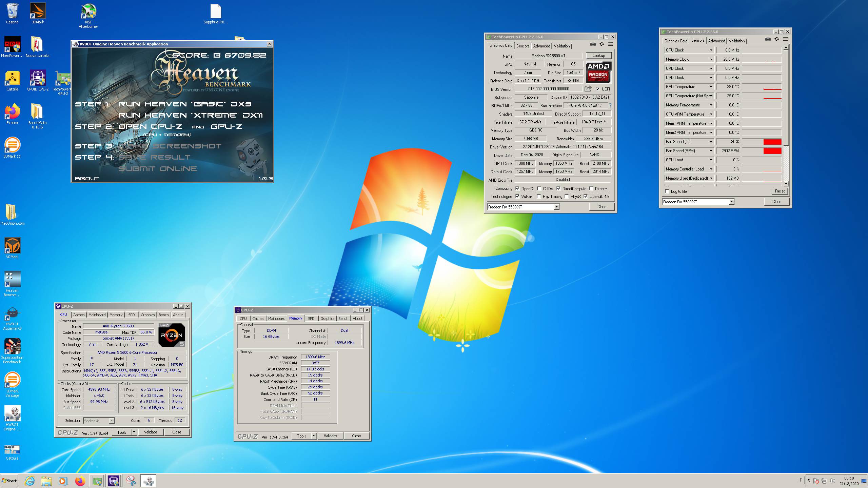Open MorePowerTool desktop shortcut

[x=12, y=47]
